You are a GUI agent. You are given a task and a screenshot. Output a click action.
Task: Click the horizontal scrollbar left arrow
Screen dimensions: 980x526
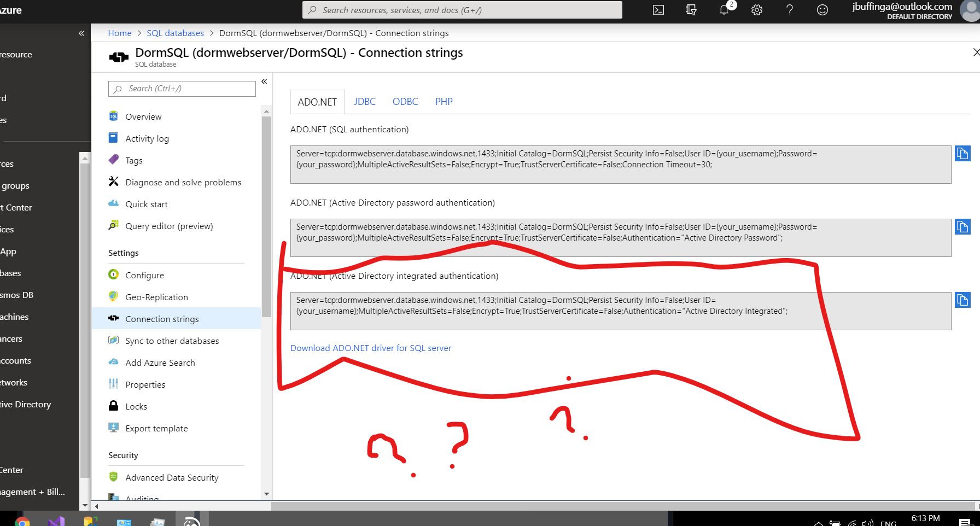[96, 506]
